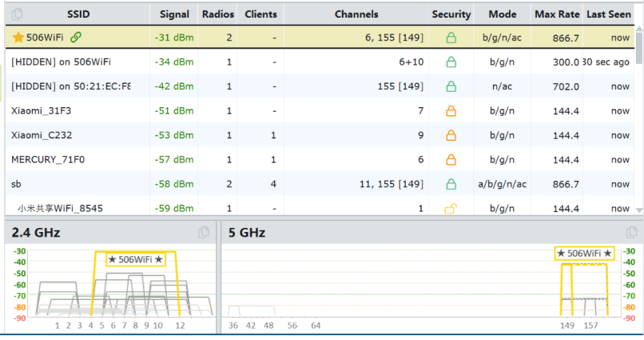
Task: Select the sb network row
Action: pos(320,184)
